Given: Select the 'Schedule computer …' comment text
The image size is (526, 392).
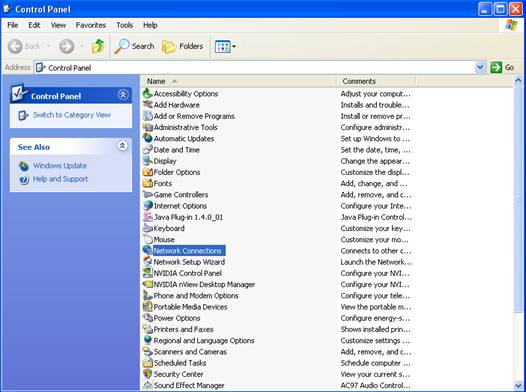Looking at the screenshot, I should click(375, 363).
